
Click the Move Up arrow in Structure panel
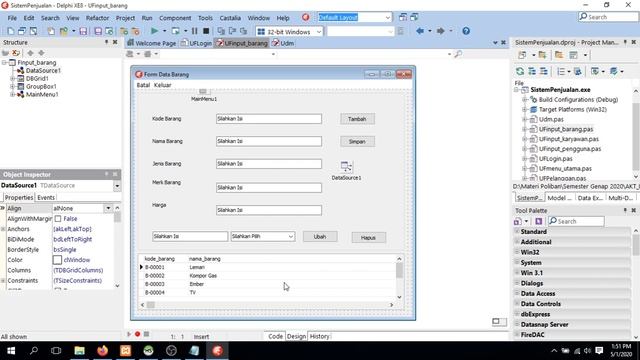pyautogui.click(x=30, y=53)
